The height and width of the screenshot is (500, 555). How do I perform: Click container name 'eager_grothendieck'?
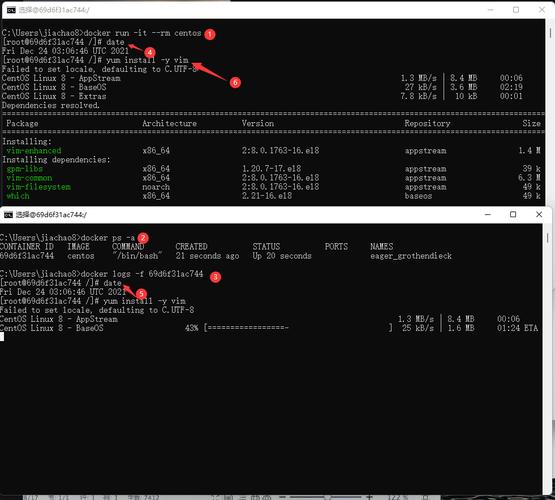coord(411,256)
